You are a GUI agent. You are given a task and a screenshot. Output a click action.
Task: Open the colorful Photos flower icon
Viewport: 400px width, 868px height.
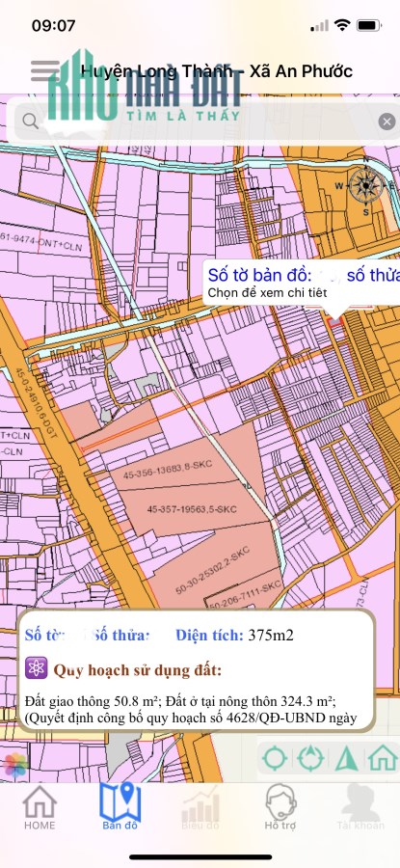16,765
